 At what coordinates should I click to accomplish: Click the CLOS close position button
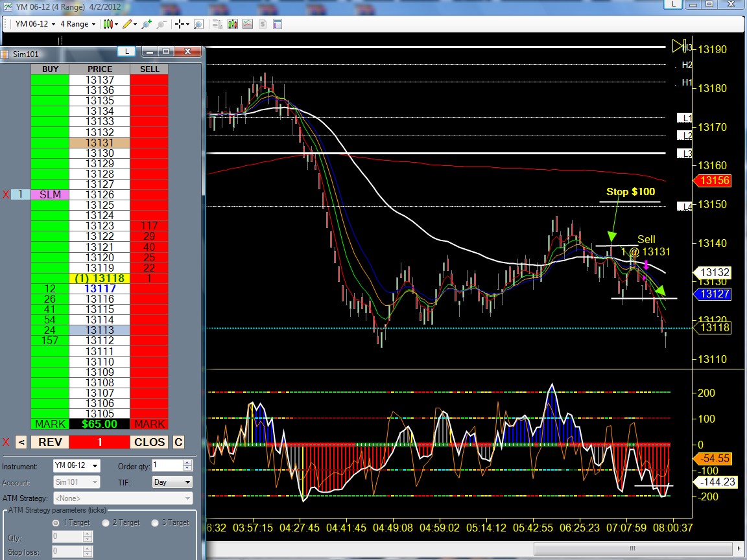(x=149, y=443)
